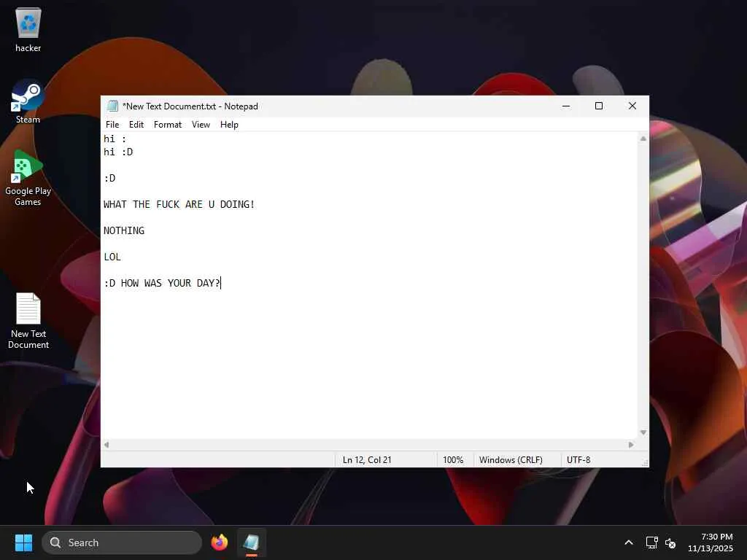
Task: Select the Google Play Games desktop shortcut
Action: coord(28,179)
